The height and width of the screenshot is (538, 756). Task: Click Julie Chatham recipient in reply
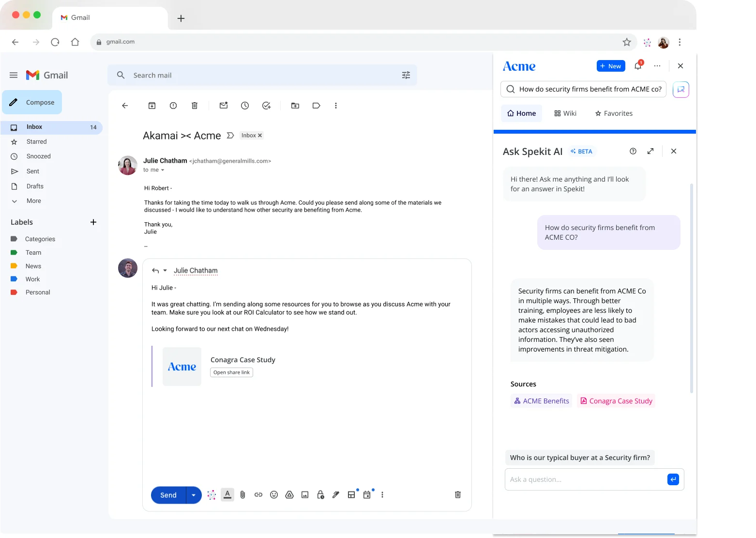pyautogui.click(x=196, y=271)
